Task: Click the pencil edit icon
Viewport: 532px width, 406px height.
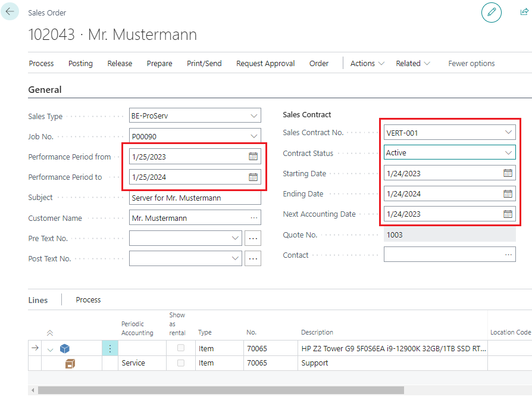Action: point(491,13)
